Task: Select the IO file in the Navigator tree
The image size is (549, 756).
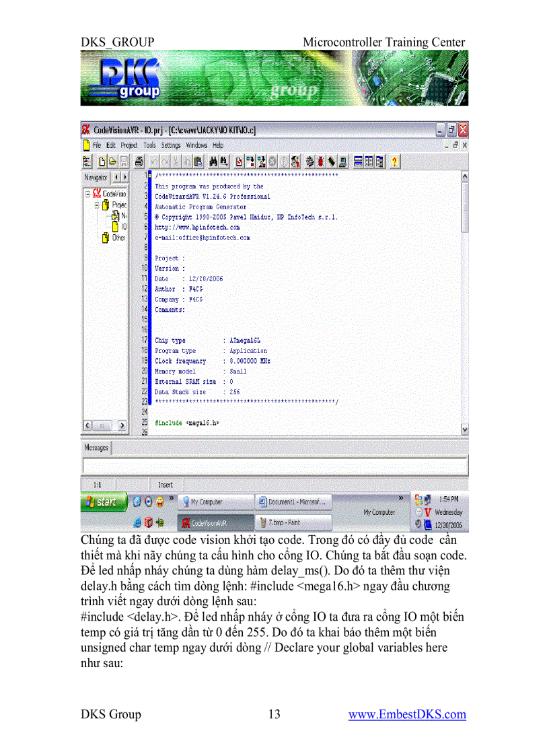Action: click(118, 226)
